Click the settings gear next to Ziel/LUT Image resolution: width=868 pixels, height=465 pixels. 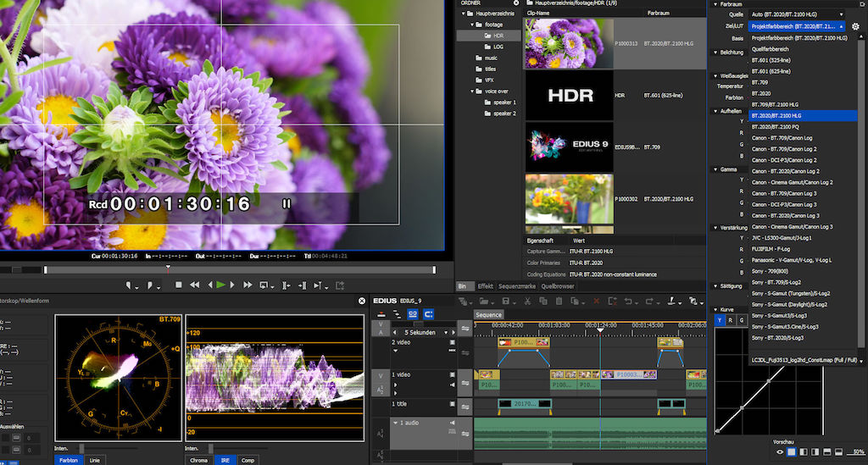pyautogui.click(x=855, y=26)
